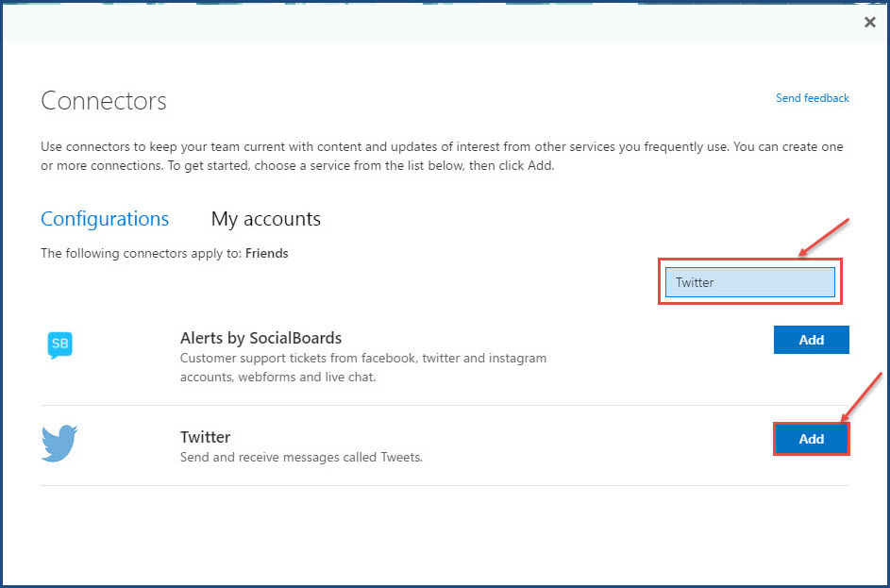Select the Alerts by SocialBoards title
The image size is (890, 588).
(261, 338)
